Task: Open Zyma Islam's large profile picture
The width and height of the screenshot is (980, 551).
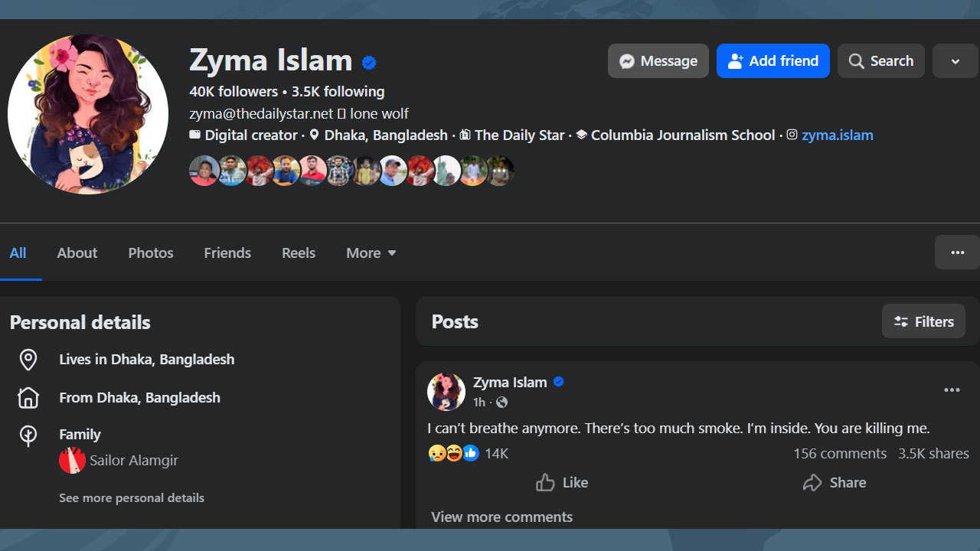Action: 88,114
